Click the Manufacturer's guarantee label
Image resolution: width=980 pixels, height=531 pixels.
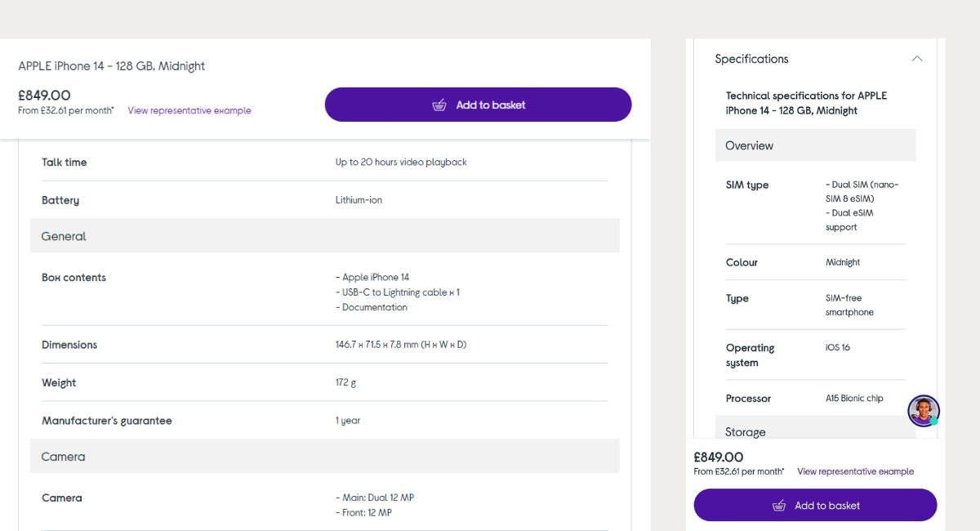tap(107, 421)
